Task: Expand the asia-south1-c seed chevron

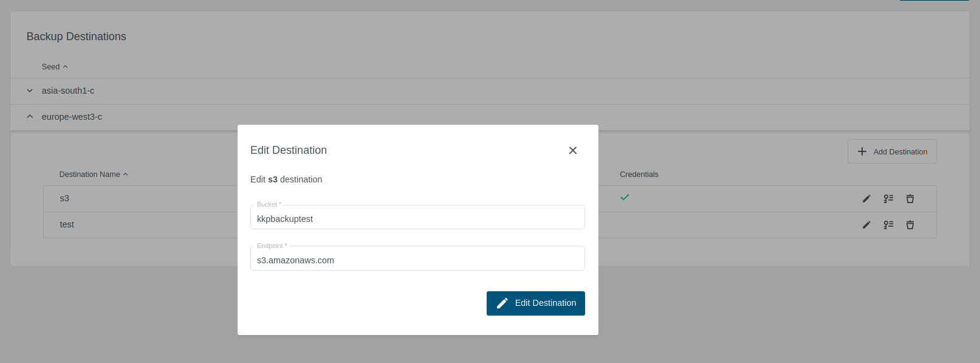Action: pos(30,91)
